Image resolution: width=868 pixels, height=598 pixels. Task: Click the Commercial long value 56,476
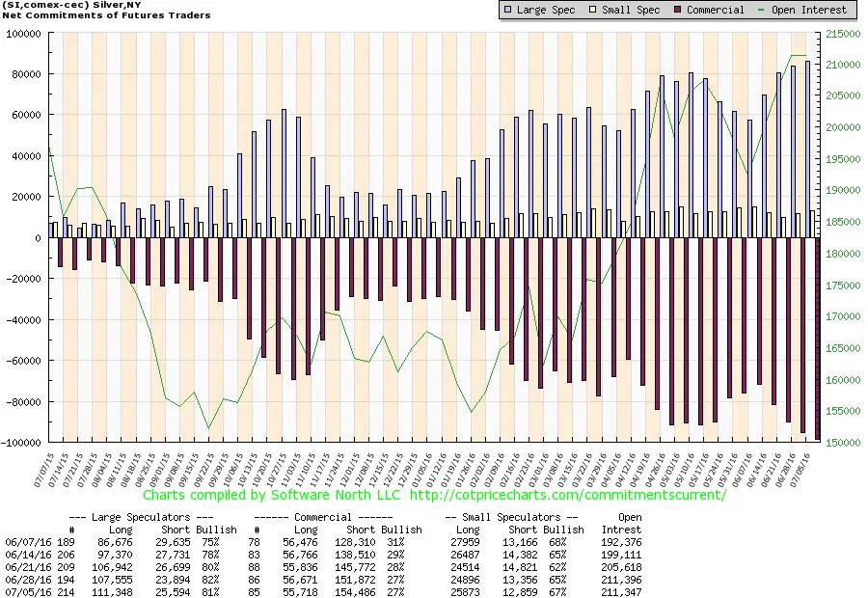point(300,543)
